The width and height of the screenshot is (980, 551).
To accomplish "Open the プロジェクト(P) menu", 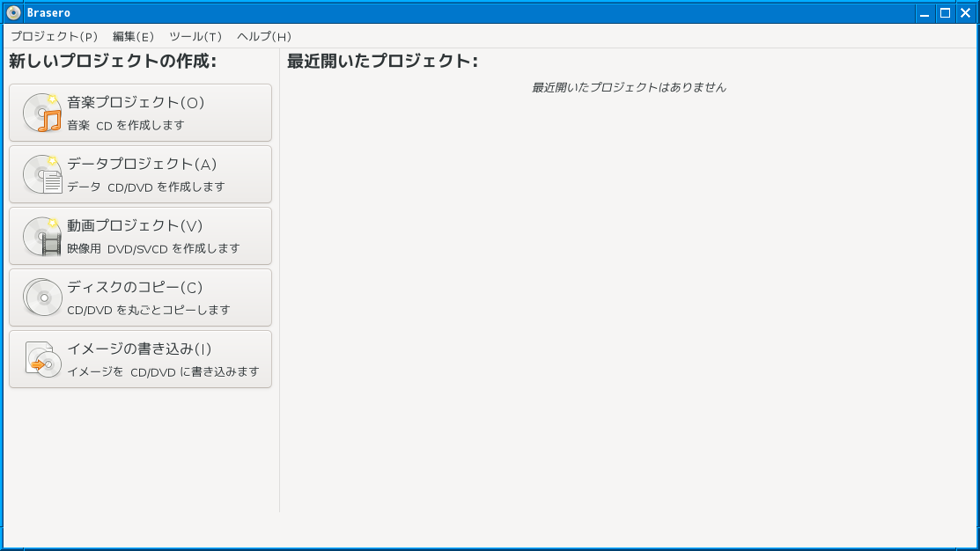I will 55,36.
